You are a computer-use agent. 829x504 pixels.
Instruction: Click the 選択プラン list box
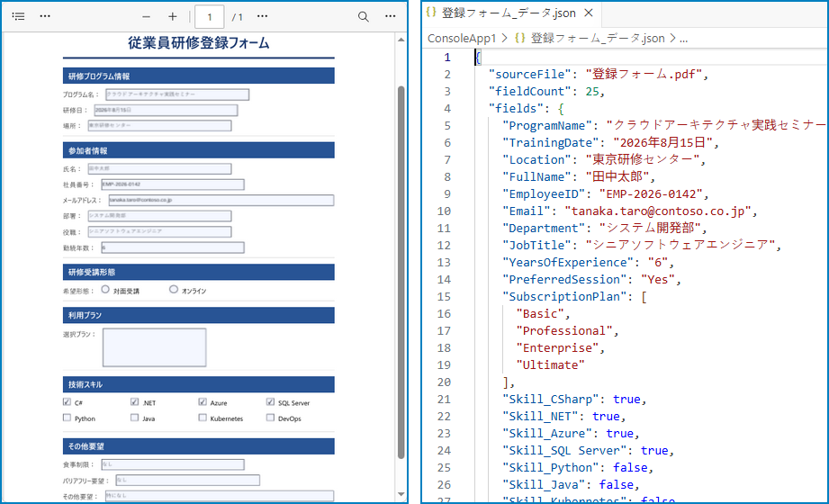click(155, 347)
